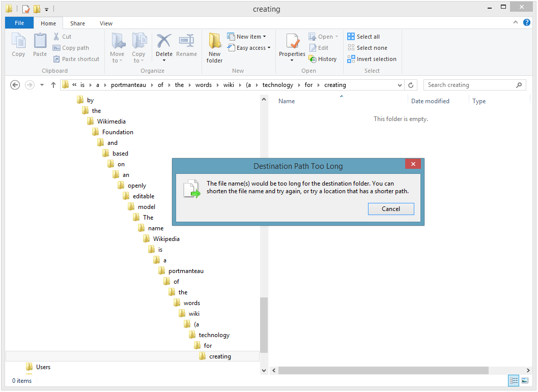Click the red X Delete icon
Image resolution: width=538 pixels, height=392 pixels.
click(164, 41)
